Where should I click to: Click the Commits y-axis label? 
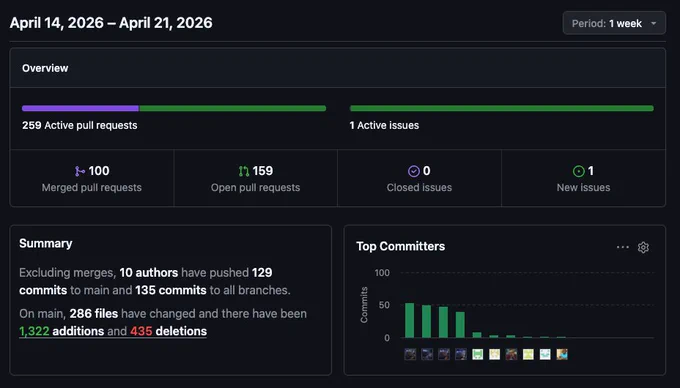[364, 305]
